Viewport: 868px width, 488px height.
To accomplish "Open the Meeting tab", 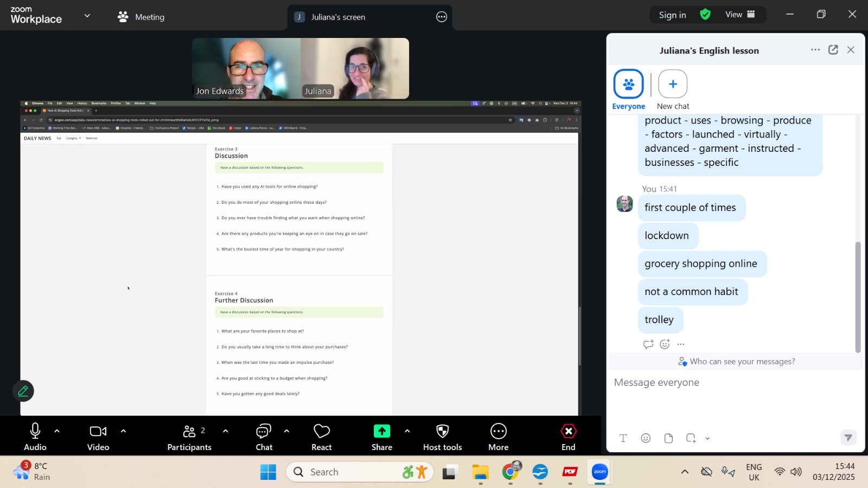I will [x=142, y=17].
